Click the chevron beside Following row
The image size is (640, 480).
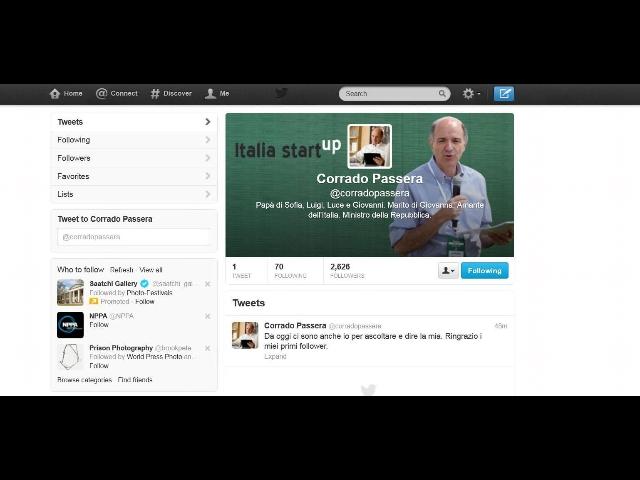pyautogui.click(x=208, y=140)
